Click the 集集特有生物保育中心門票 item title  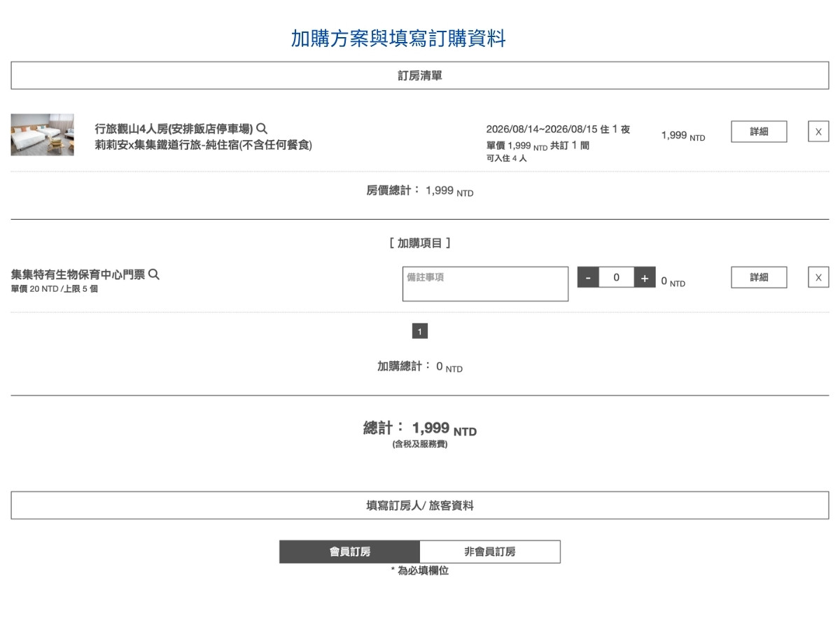coord(77,274)
